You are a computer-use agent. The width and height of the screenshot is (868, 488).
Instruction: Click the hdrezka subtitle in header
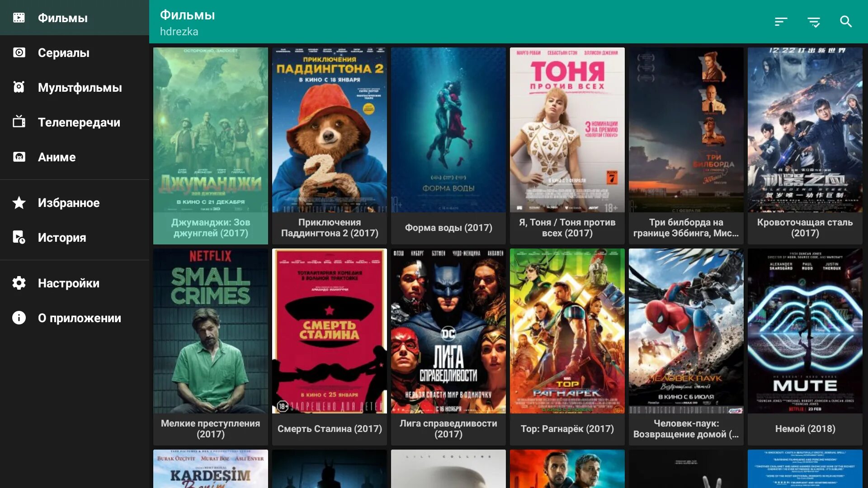[x=179, y=32]
